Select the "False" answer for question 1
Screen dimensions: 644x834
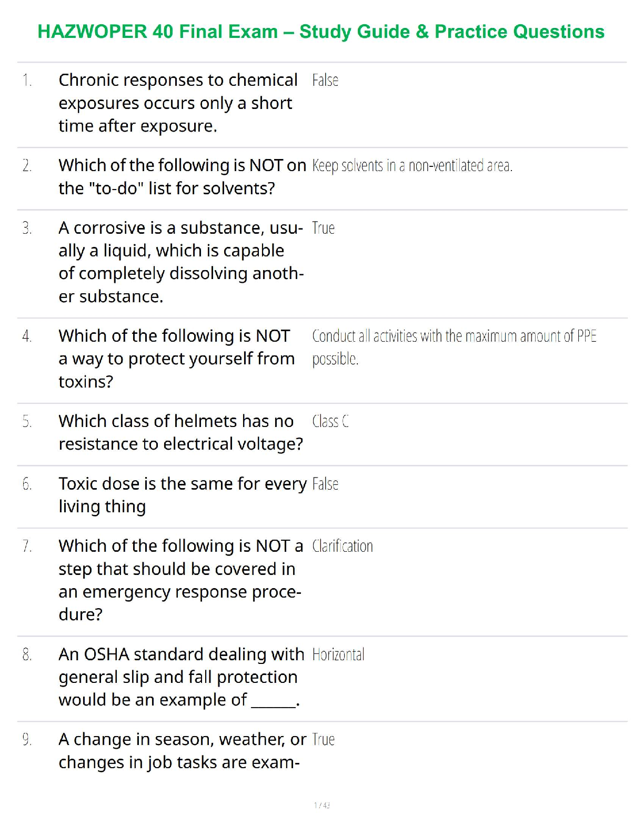point(325,81)
